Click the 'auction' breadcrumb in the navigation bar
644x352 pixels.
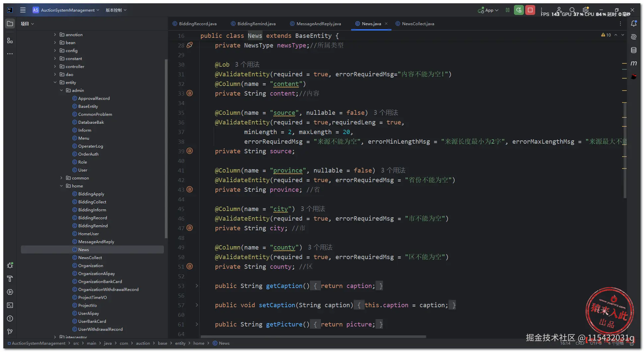click(143, 343)
